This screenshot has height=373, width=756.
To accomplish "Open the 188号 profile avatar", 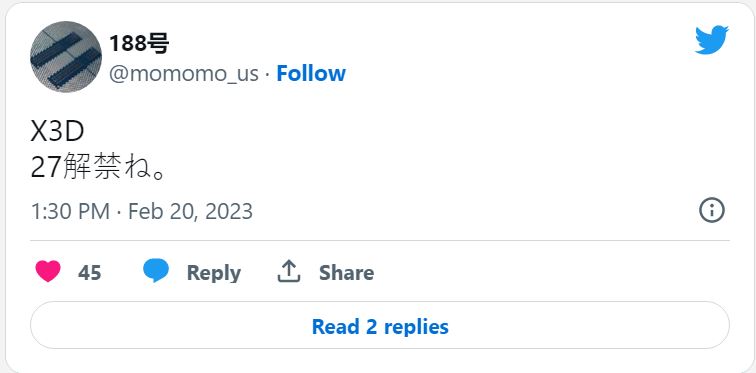I will (x=66, y=56).
